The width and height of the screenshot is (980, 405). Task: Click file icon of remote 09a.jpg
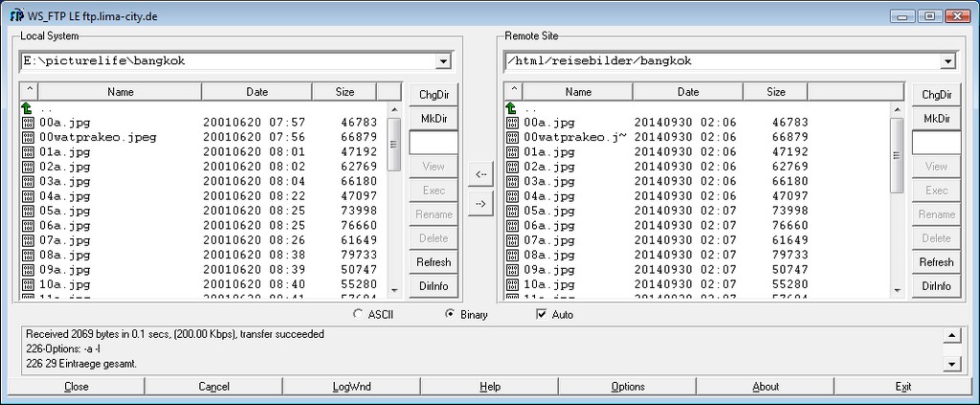(512, 270)
